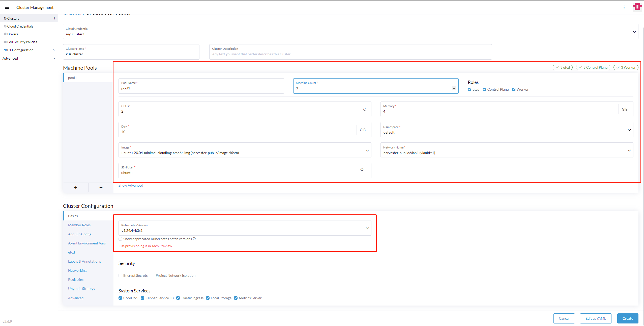Disable the Traefik Ingress checkbox
The width and height of the screenshot is (644, 326).
(x=178, y=298)
